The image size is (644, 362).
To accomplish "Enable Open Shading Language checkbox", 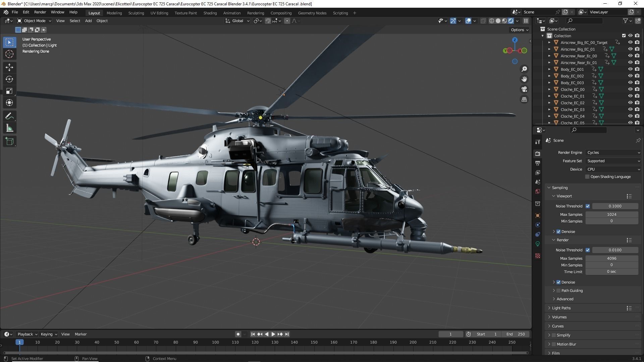I will tap(587, 177).
